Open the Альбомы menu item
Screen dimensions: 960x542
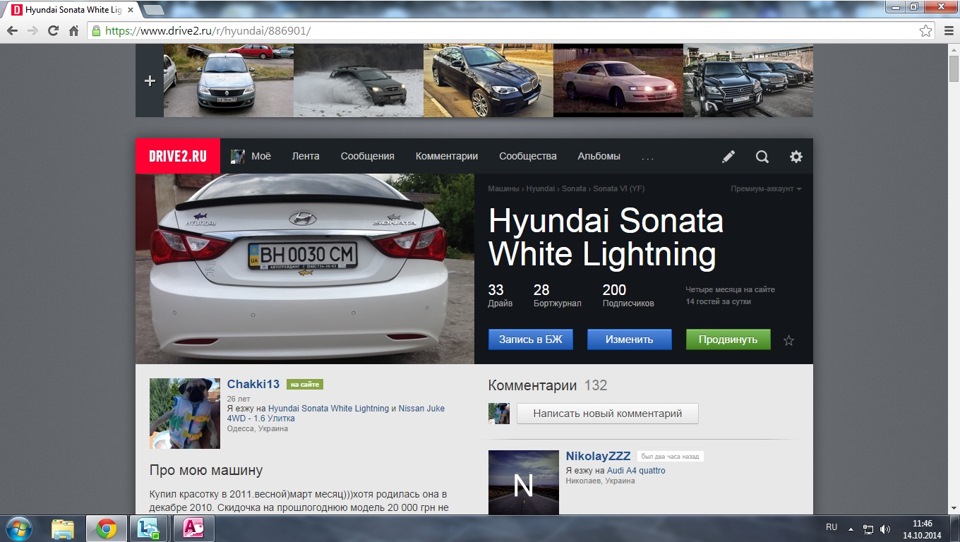599,156
